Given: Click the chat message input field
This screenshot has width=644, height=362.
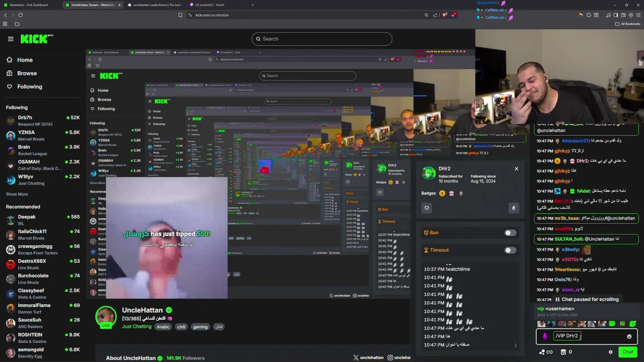Looking at the screenshot, I should coord(587,336).
